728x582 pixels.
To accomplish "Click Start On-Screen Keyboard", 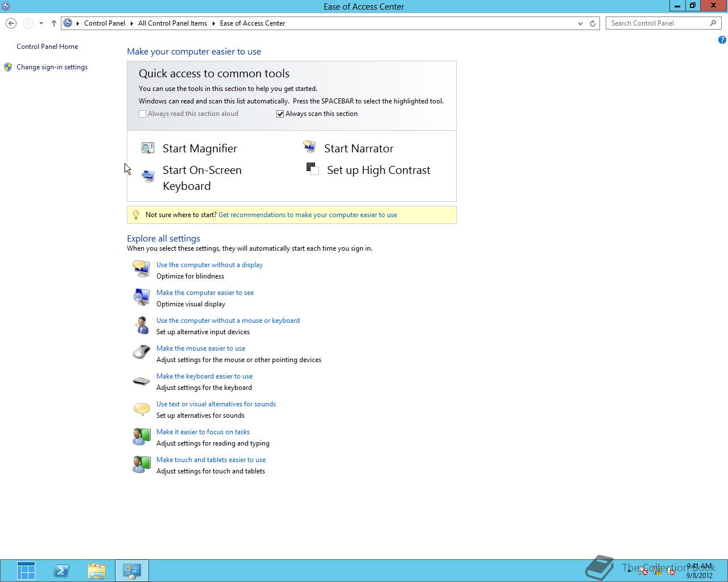I will [202, 178].
